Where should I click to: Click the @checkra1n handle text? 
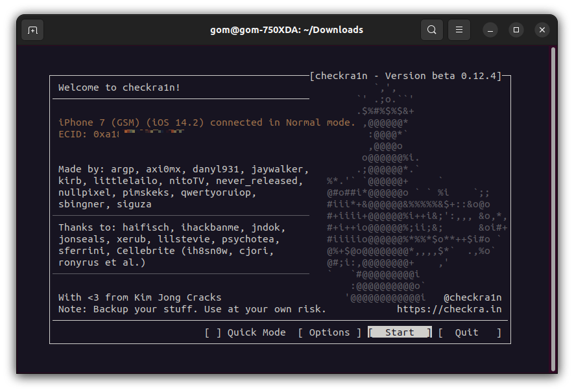473,297
